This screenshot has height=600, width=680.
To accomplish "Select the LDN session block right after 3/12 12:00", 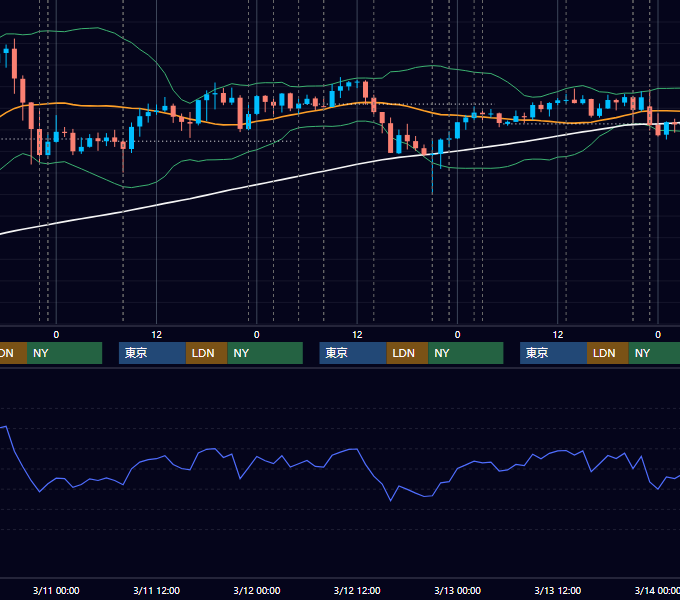I will point(407,353).
